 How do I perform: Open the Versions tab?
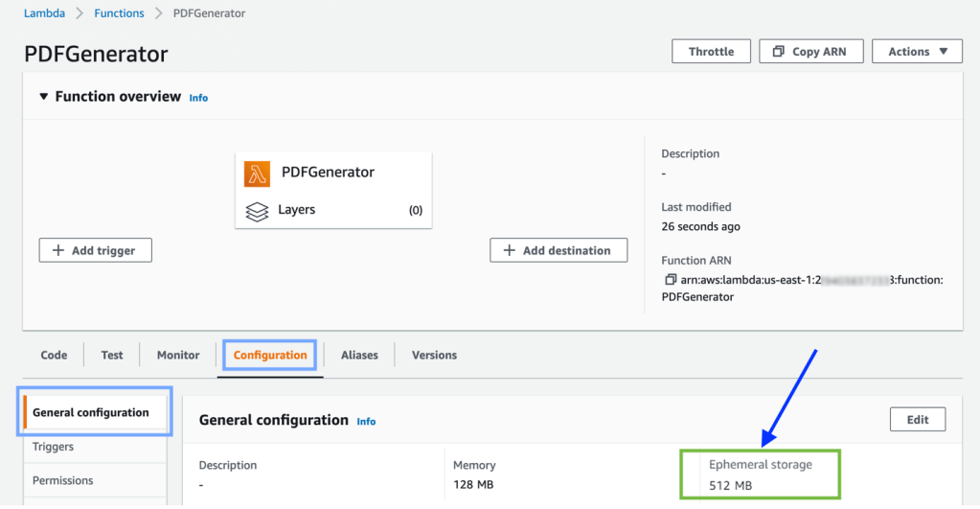point(434,356)
